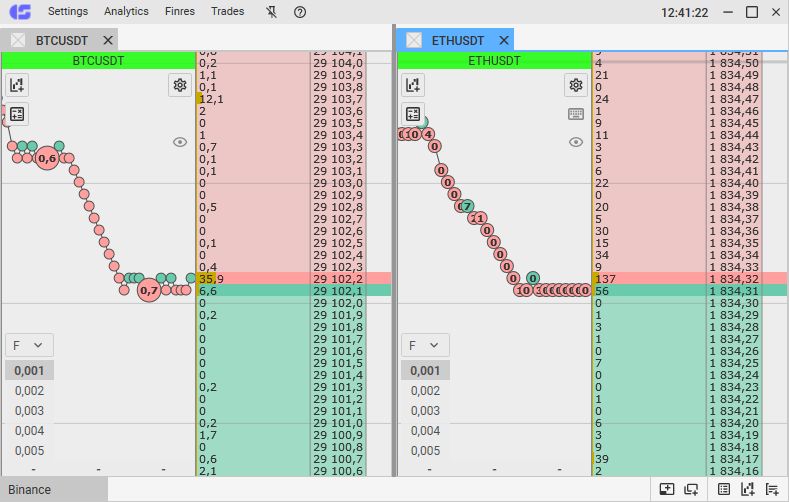This screenshot has height=502, width=789.
Task: Click the add order list icon at bottom right
Action: coord(772,489)
